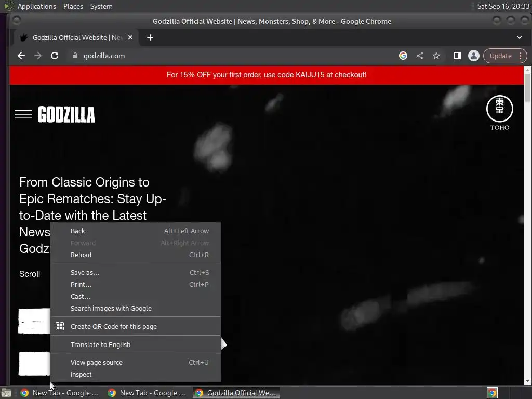Create a QR code using the QR icon
The width and height of the screenshot is (532, 399).
pyautogui.click(x=60, y=326)
